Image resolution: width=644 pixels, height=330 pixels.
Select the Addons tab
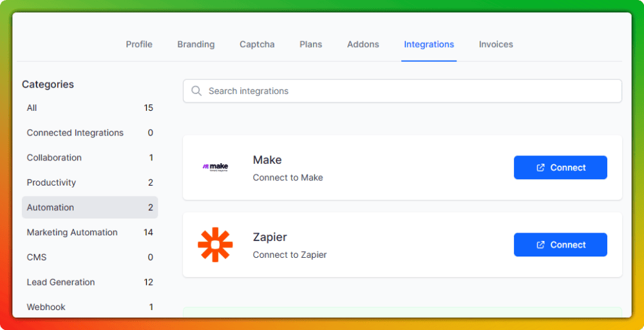click(x=363, y=44)
